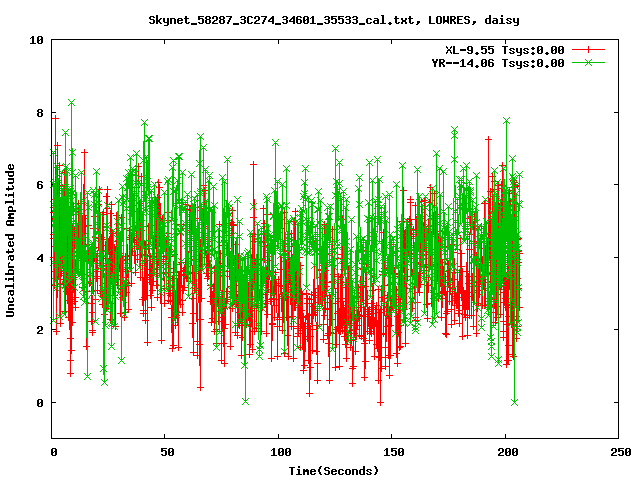640x480 pixels.
Task: Click y-axis tick label 2
Action: coord(40,330)
